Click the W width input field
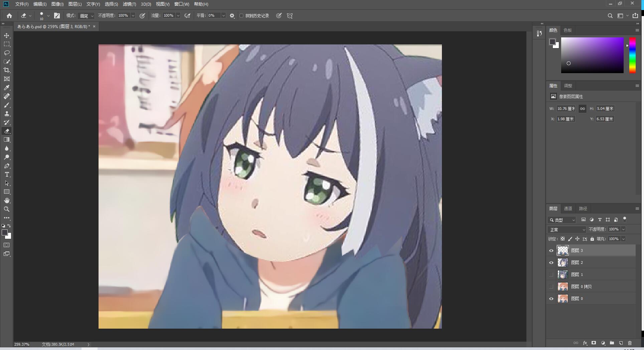Screen dimensions: 644x350 click(566, 109)
